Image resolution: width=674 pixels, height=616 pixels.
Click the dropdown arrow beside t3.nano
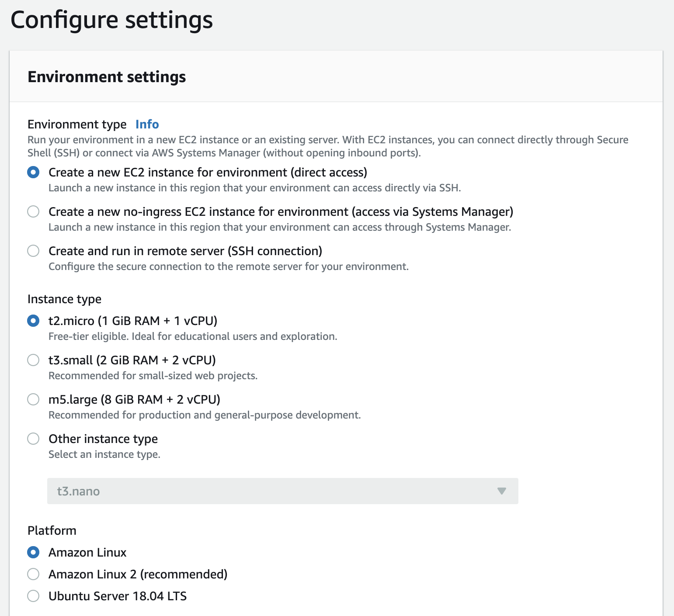(x=502, y=491)
